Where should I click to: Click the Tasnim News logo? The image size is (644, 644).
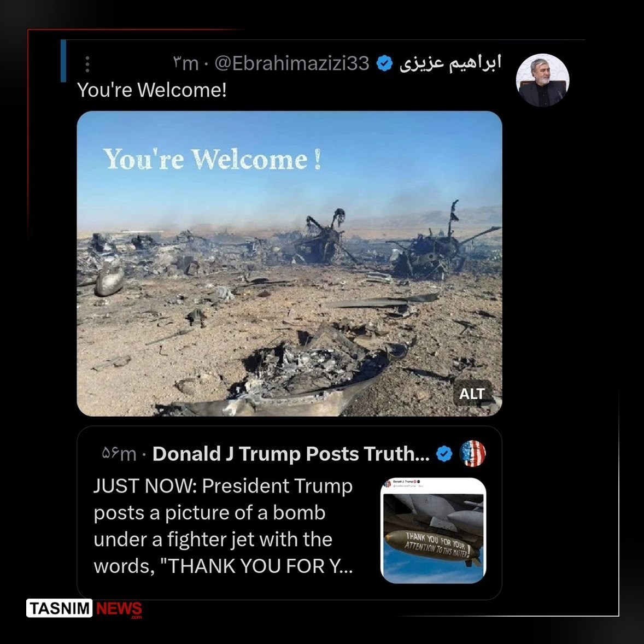click(x=84, y=608)
